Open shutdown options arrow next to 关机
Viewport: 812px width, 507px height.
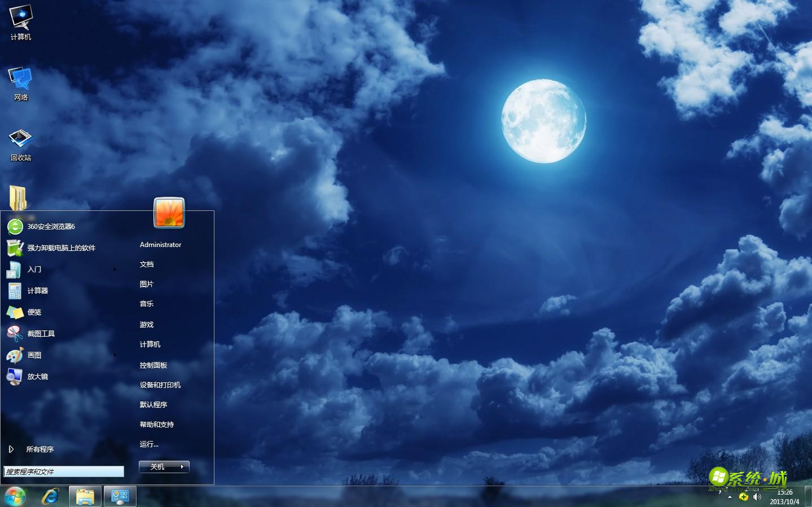[182, 467]
